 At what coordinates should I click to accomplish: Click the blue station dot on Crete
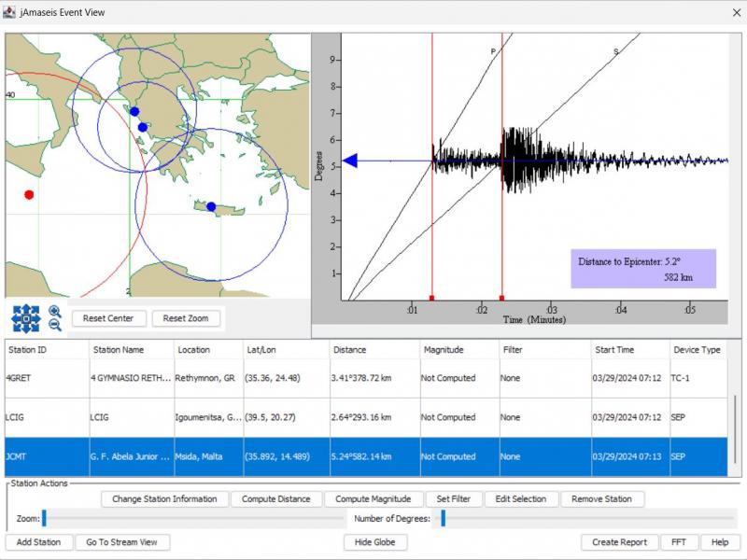pyautogui.click(x=211, y=206)
